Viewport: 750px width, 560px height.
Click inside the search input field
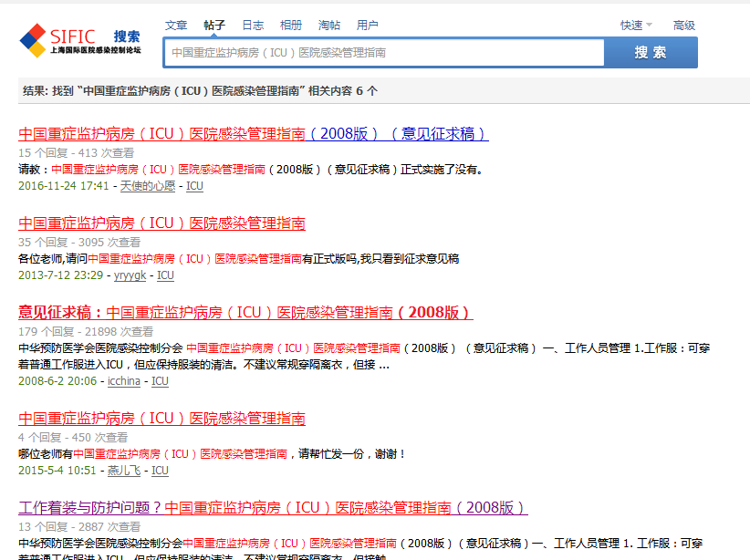(x=383, y=52)
